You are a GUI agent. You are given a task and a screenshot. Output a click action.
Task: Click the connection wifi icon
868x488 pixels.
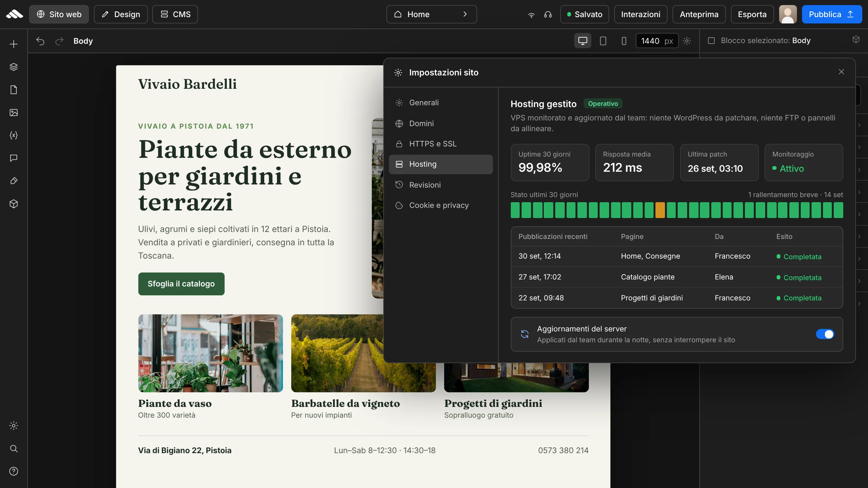click(x=531, y=15)
